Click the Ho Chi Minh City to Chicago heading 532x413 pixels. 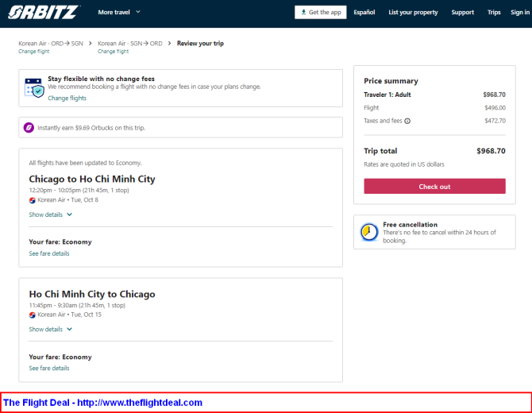tap(92, 294)
